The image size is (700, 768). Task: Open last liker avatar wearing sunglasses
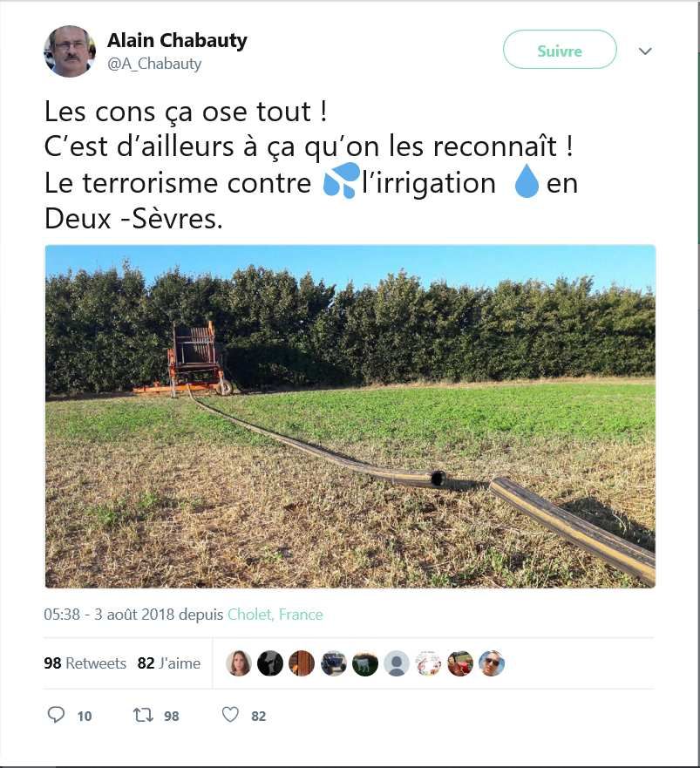(492, 663)
